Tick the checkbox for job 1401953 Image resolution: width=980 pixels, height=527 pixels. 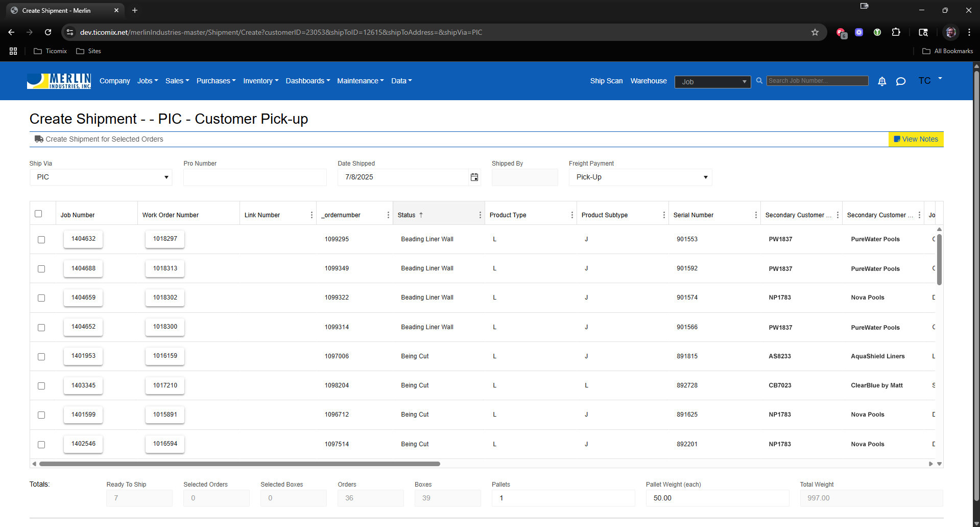[x=41, y=357]
